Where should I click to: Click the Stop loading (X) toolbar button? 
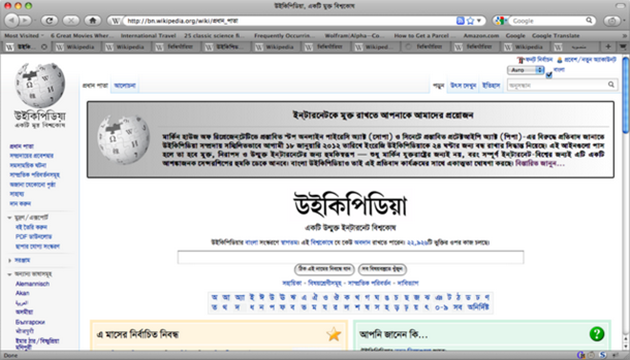point(71,20)
